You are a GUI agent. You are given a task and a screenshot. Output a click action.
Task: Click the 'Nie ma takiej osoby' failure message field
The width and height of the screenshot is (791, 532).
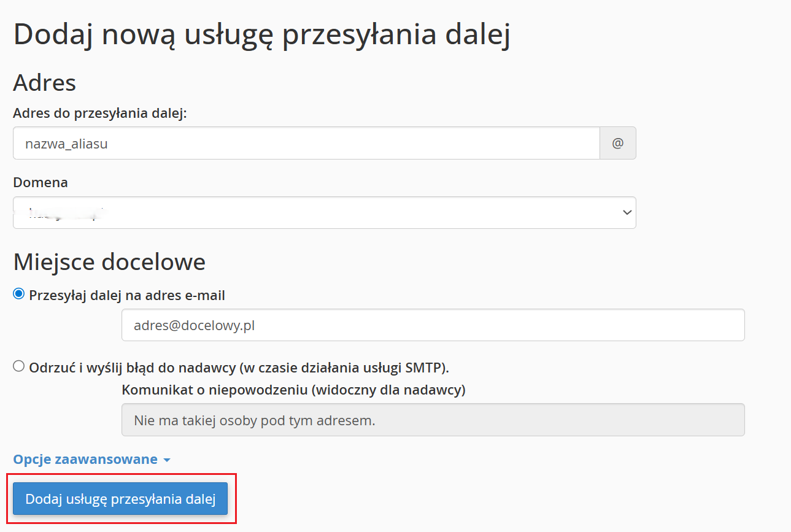tap(433, 420)
